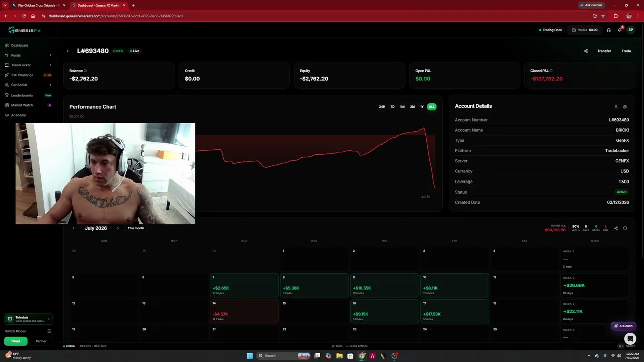Image resolution: width=644 pixels, height=362 pixels.
Task: Open Microsoft Store from the taskbar
Action: pyautogui.click(x=350, y=356)
